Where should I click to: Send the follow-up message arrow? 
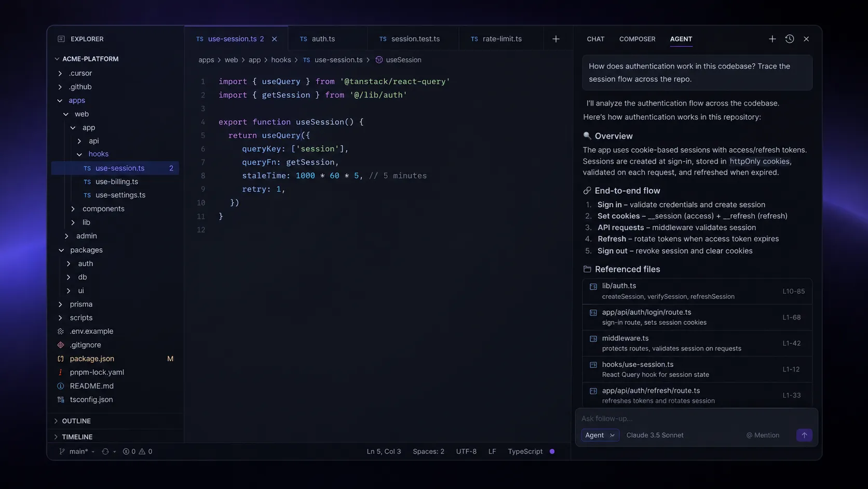(804, 435)
